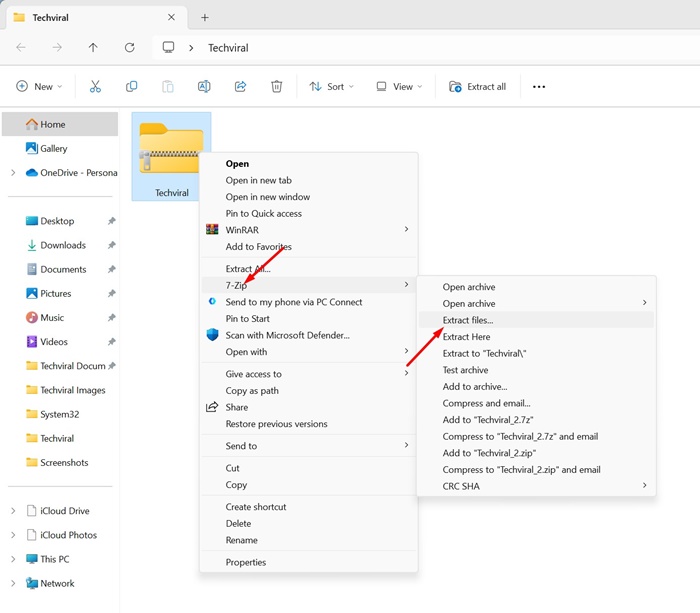The image size is (700, 613).
Task: Click the Microsoft Defender shield icon
Action: pos(212,335)
